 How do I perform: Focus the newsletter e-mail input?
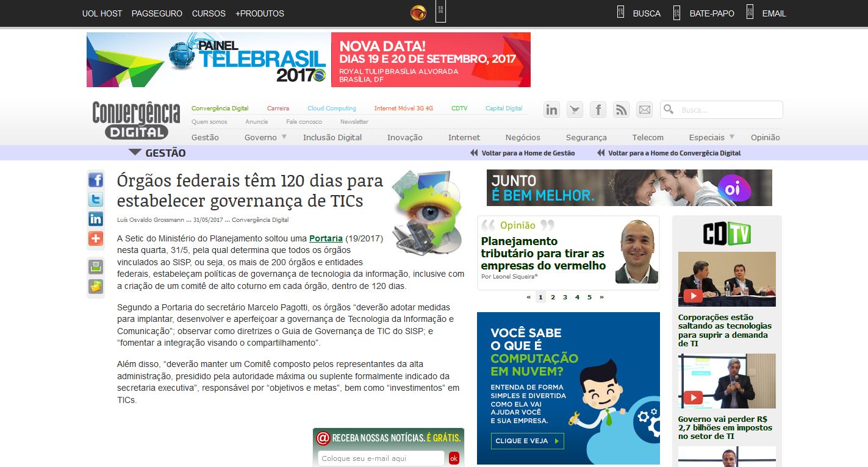381,458
